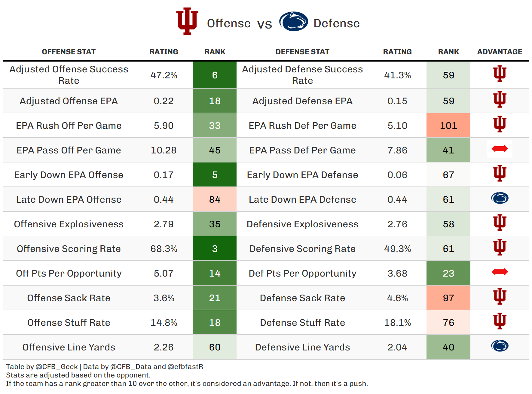Click the Table by @CFB_Geek credit text

pos(42,367)
